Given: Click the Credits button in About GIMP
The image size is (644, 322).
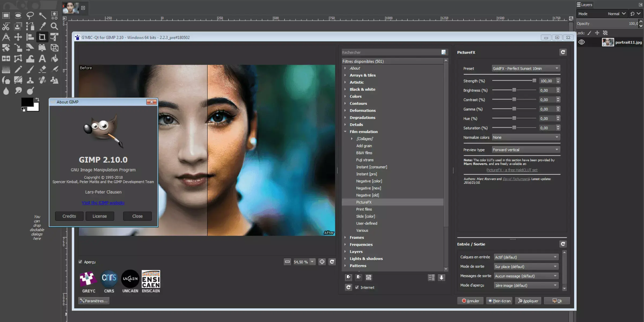Looking at the screenshot, I should point(69,216).
